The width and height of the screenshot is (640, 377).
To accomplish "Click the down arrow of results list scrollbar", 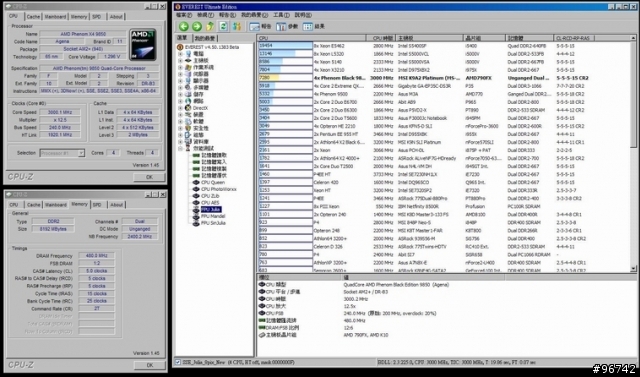I will (633, 269).
